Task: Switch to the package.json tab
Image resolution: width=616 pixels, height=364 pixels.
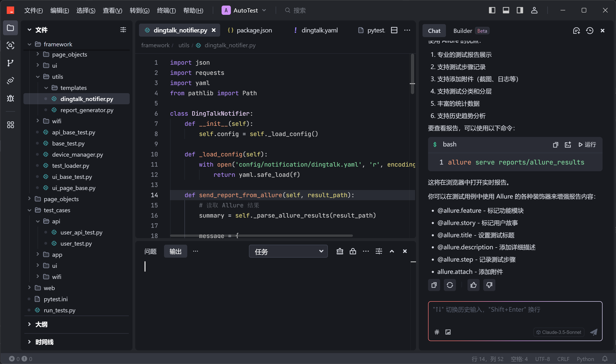Action: [254, 30]
